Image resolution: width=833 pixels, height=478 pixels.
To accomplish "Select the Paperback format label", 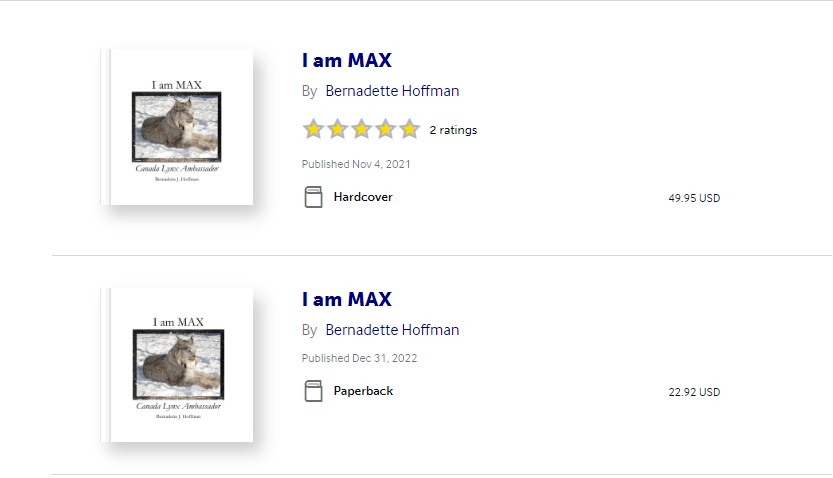I will [363, 391].
